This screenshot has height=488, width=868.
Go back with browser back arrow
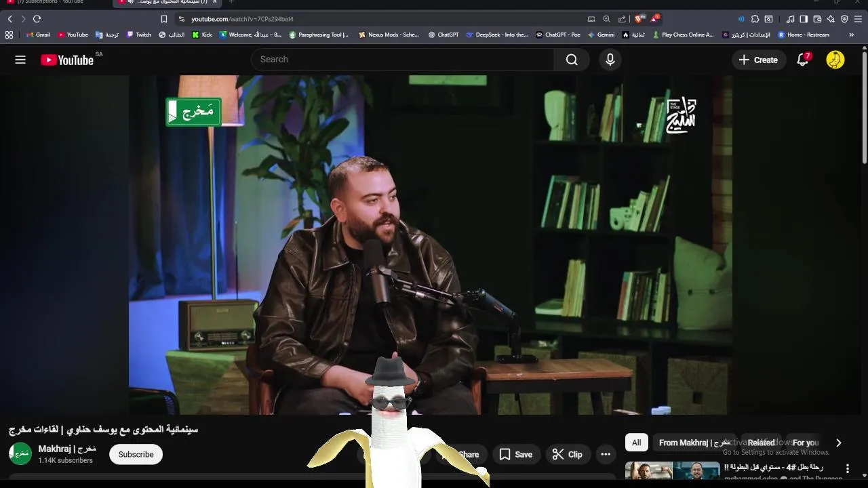tap(10, 19)
